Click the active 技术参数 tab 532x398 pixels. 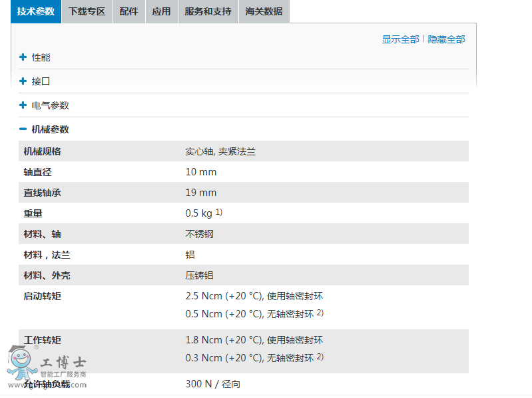pyautogui.click(x=36, y=11)
